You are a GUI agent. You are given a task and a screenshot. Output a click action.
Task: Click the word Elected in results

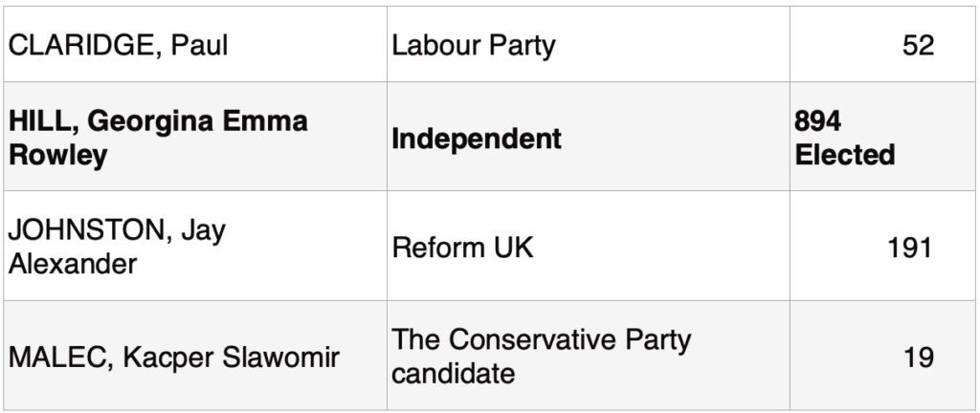point(844,154)
